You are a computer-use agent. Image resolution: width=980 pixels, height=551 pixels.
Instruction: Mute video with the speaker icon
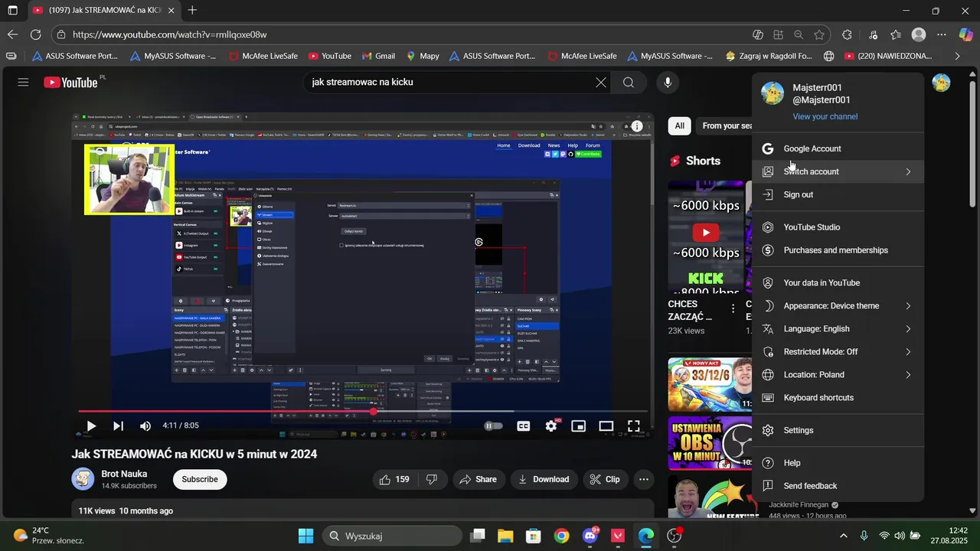[145, 426]
